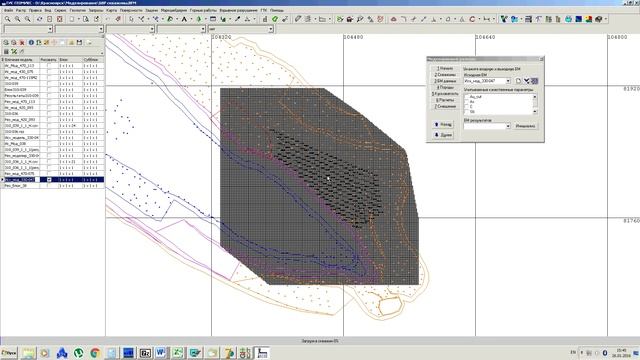Open the Маркшейдерия menu
This screenshot has height=360, width=640.
(x=174, y=10)
